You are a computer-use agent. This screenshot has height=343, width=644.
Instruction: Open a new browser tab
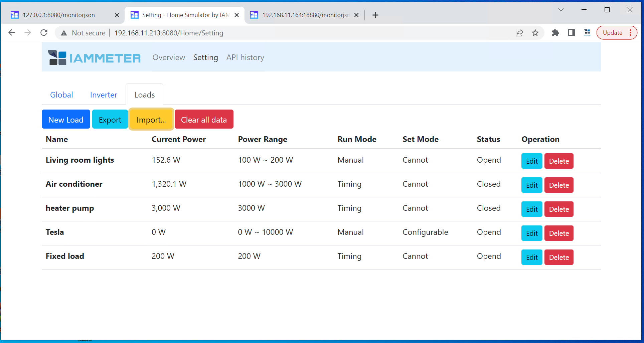pos(375,15)
